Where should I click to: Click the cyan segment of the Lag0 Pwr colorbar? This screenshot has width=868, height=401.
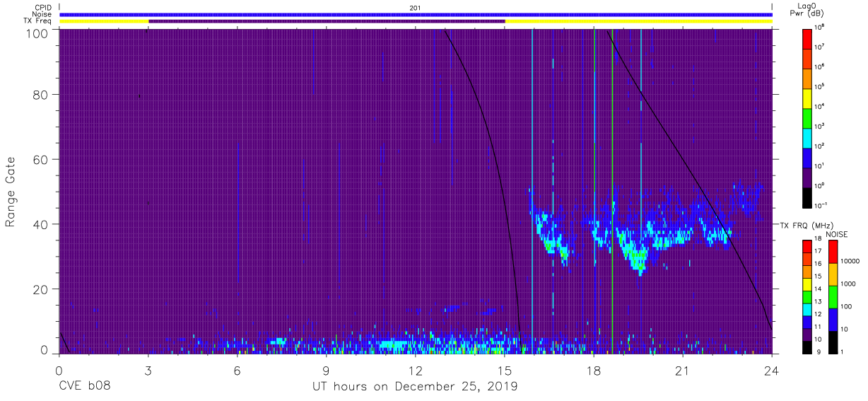coord(807,138)
